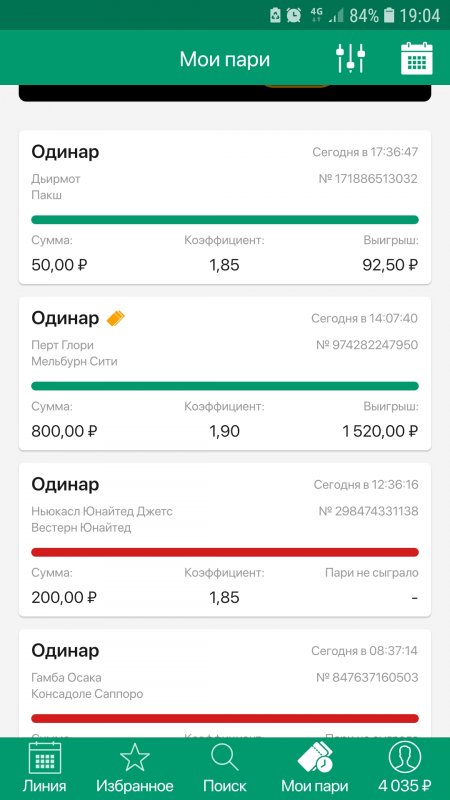Image resolution: width=450 pixels, height=800 pixels.
Task: Open the Перт Глори – Мельбурн Сити bet
Action: tap(225, 373)
